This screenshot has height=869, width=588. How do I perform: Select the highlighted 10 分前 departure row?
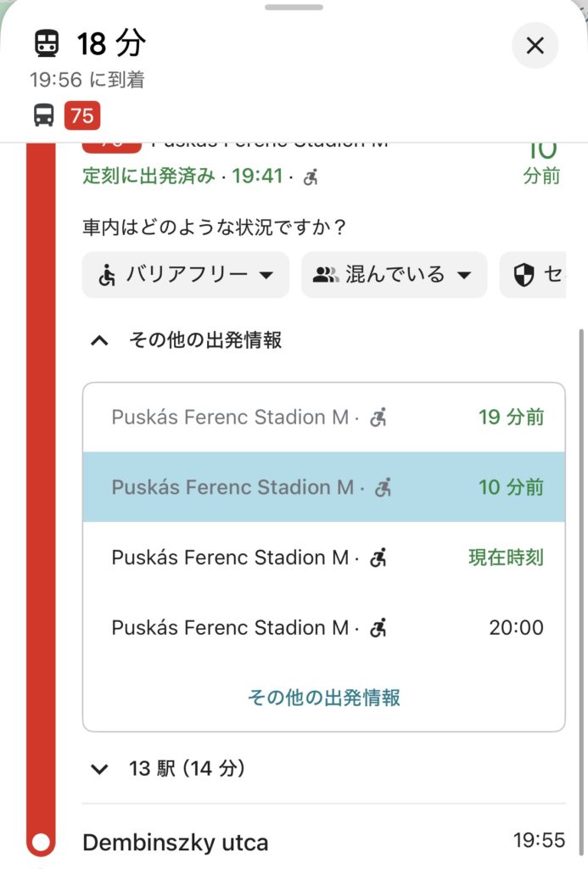(x=322, y=487)
